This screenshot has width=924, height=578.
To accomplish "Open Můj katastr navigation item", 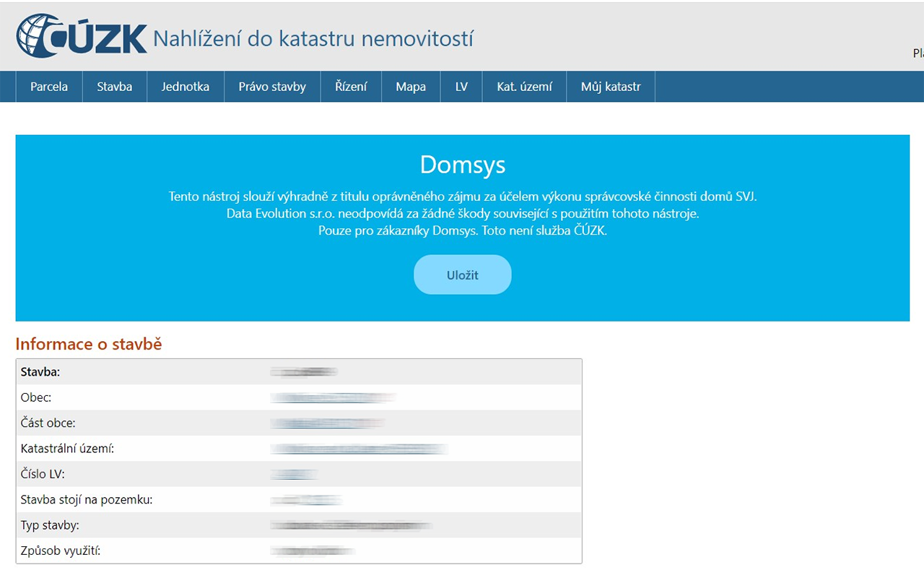I will click(611, 87).
